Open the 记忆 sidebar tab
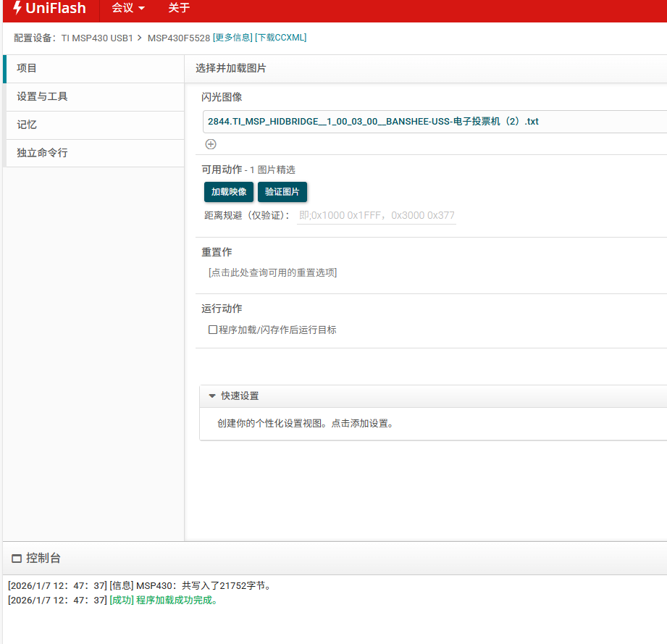 pos(94,125)
